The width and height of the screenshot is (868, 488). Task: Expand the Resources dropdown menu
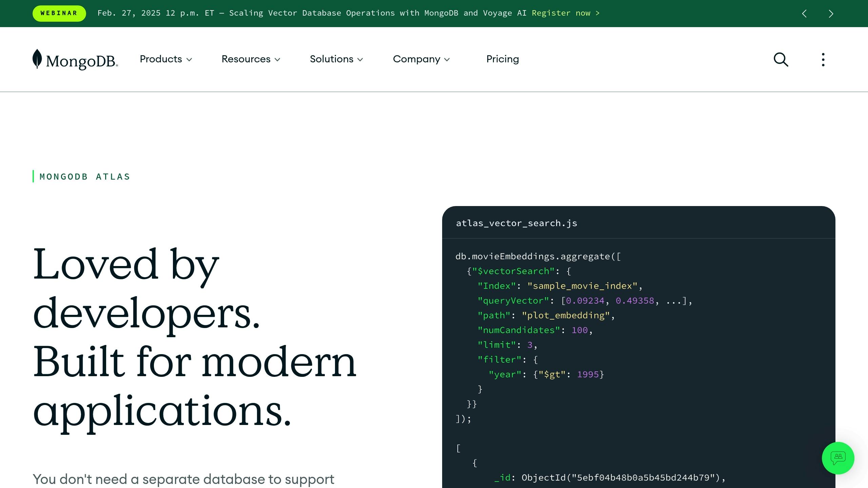[x=250, y=59]
